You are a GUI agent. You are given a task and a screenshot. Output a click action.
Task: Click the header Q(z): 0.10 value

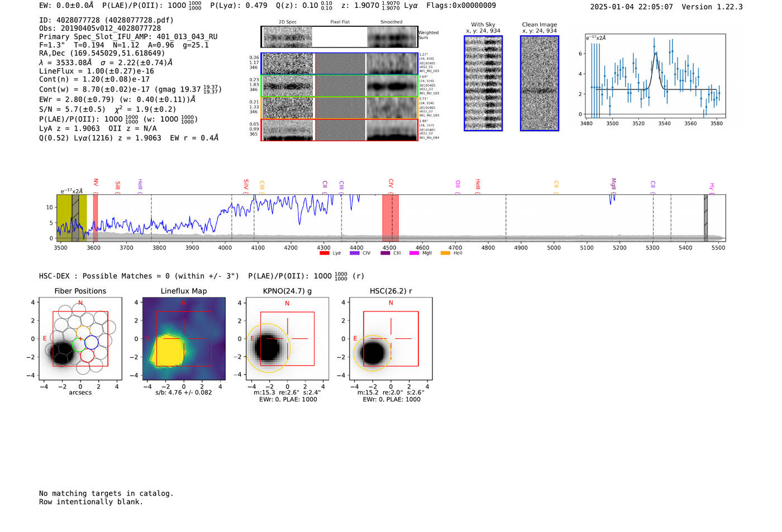click(304, 6)
